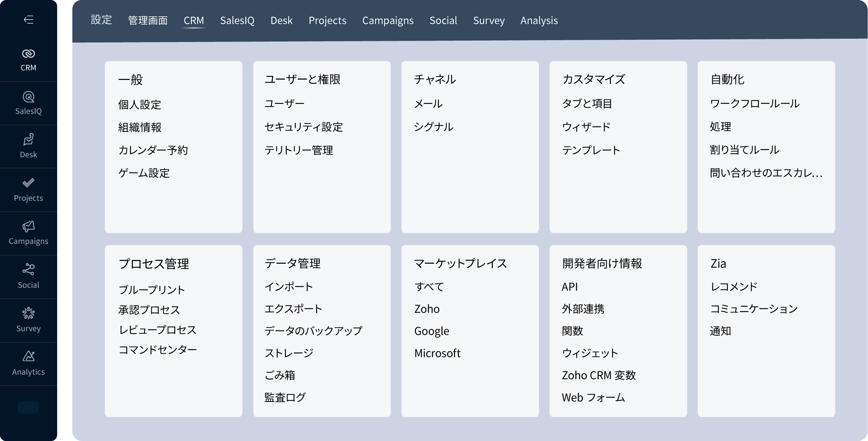Click the collapse sidebar arrow icon
This screenshot has height=441, width=868.
tap(29, 20)
